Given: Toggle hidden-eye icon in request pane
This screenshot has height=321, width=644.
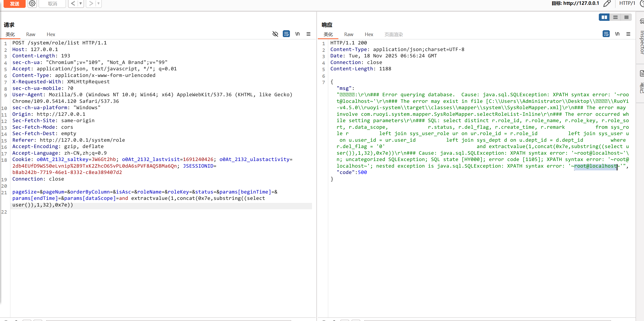Looking at the screenshot, I should pyautogui.click(x=275, y=34).
